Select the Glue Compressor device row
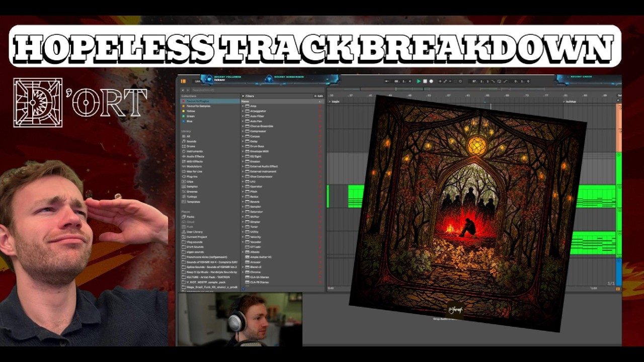Viewport: 644px width, 362px height. pos(282,176)
